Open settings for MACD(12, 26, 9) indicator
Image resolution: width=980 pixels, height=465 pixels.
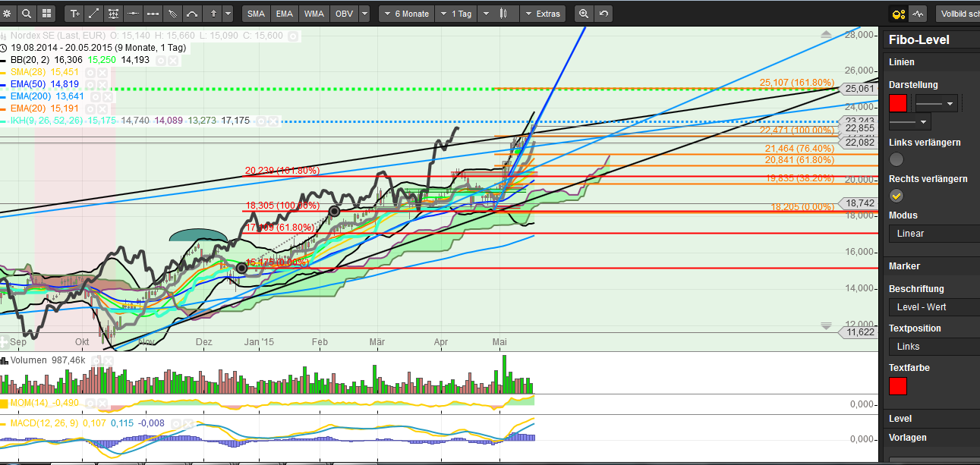(x=176, y=424)
